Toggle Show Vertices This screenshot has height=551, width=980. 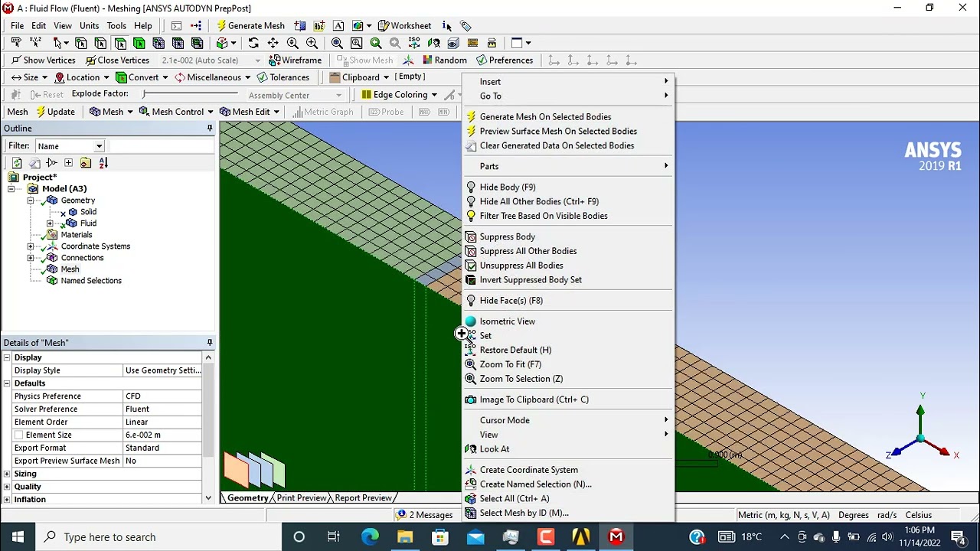[43, 60]
